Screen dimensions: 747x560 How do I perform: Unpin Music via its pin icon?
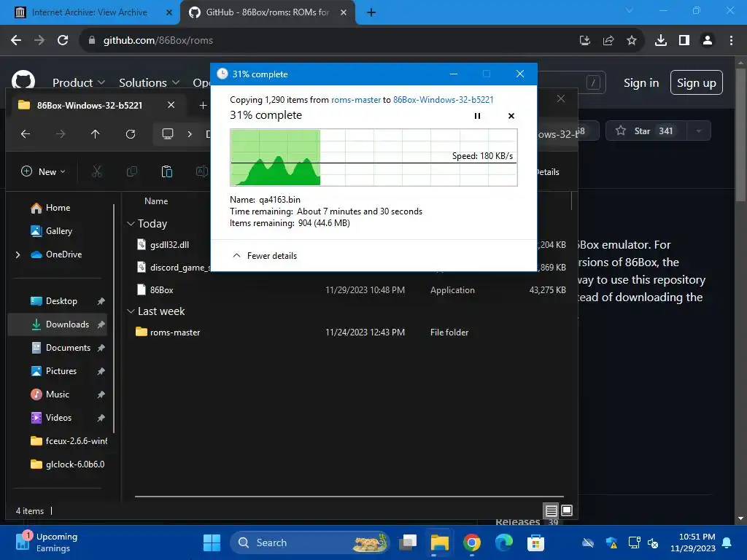click(101, 394)
